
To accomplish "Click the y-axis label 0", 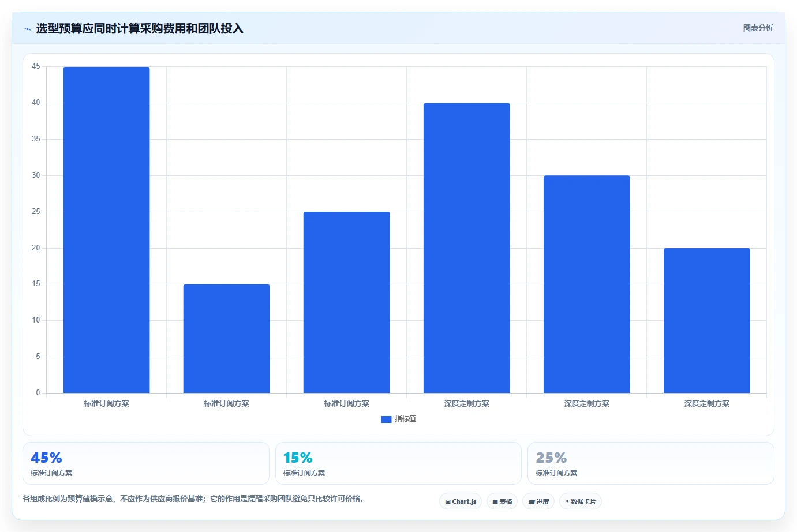I will tap(38, 393).
